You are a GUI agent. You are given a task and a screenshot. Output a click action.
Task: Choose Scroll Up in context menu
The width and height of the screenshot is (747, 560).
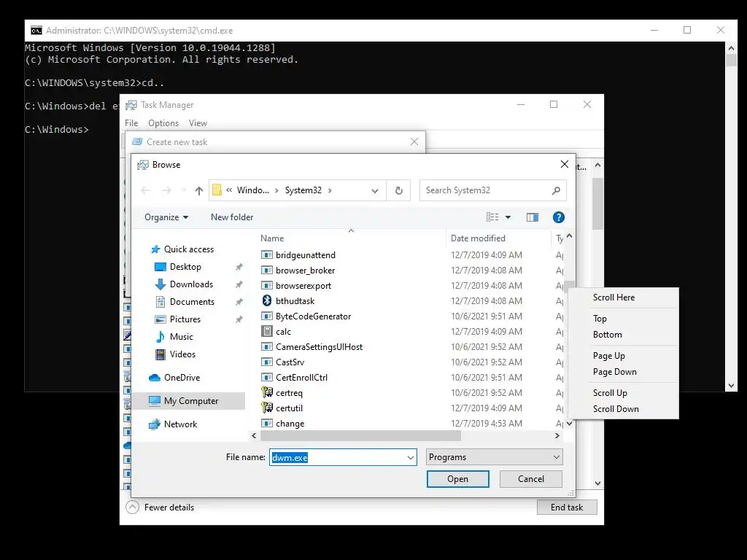623,393
